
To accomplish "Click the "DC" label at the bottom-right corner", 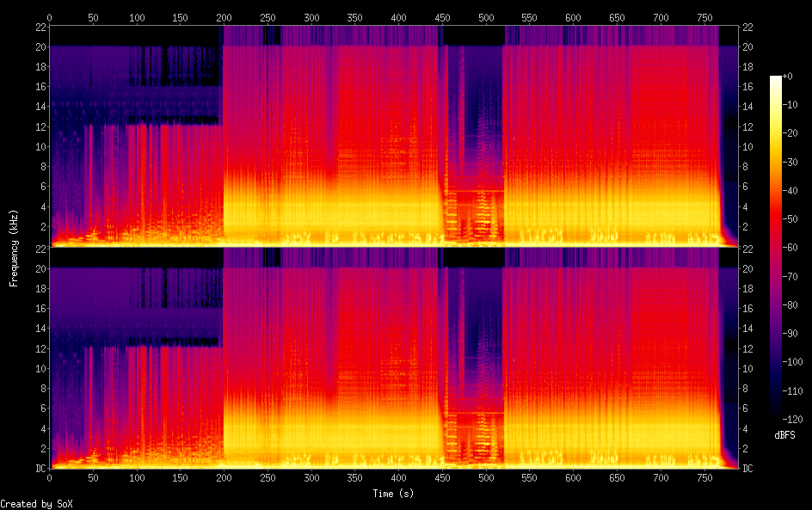I will pyautogui.click(x=748, y=468).
